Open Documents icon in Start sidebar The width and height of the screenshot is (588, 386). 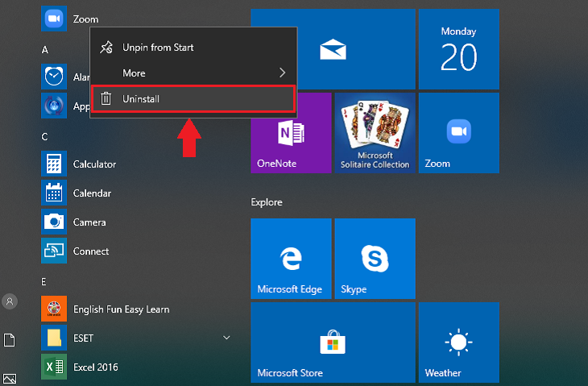click(x=10, y=340)
